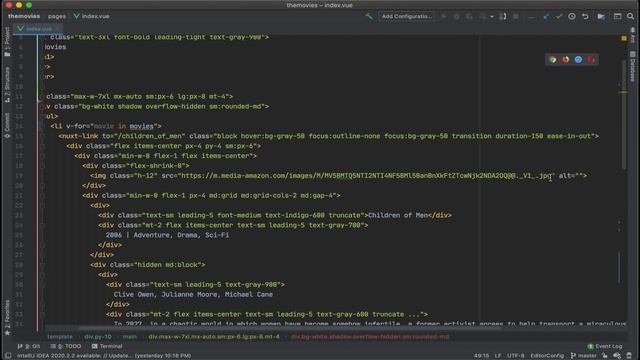Screen dimensions: 640x360
Task: Select main in the bottom breadcrumb
Action: tap(130, 337)
